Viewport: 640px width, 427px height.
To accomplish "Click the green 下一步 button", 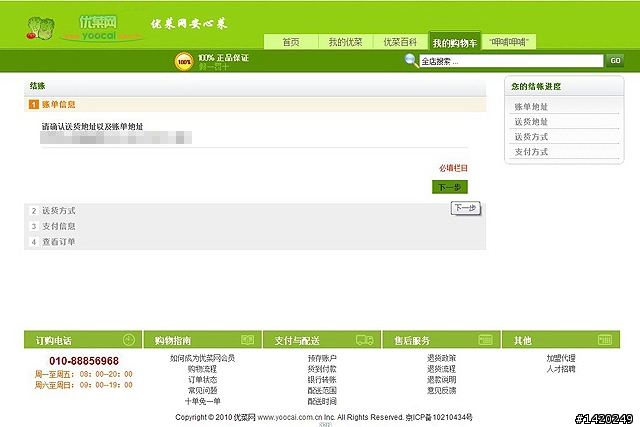I will pyautogui.click(x=450, y=187).
